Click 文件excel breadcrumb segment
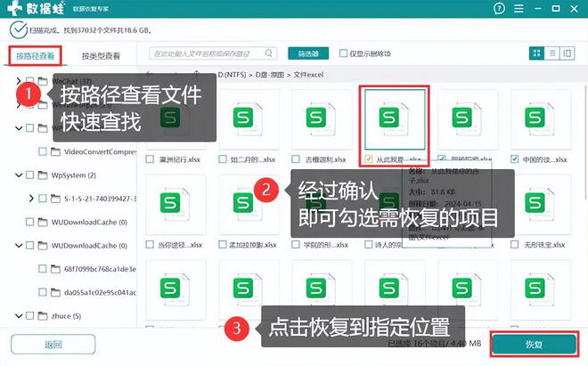This screenshot has width=588, height=366. 308,75
